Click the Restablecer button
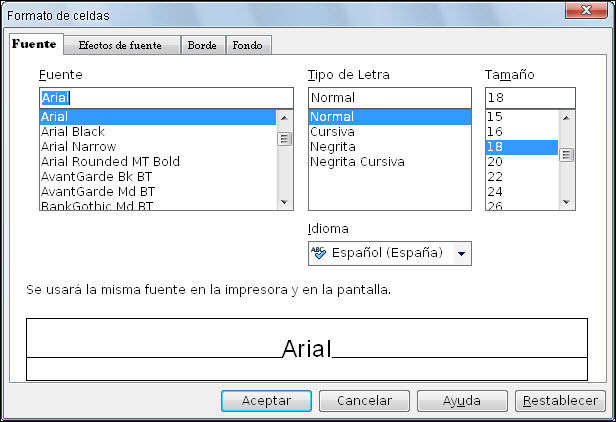 coord(561,401)
